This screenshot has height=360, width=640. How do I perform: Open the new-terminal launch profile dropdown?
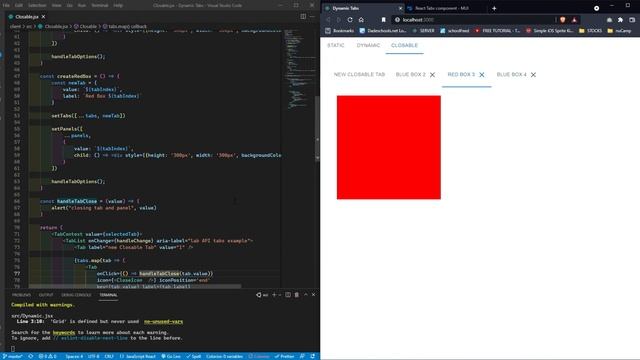(280, 295)
